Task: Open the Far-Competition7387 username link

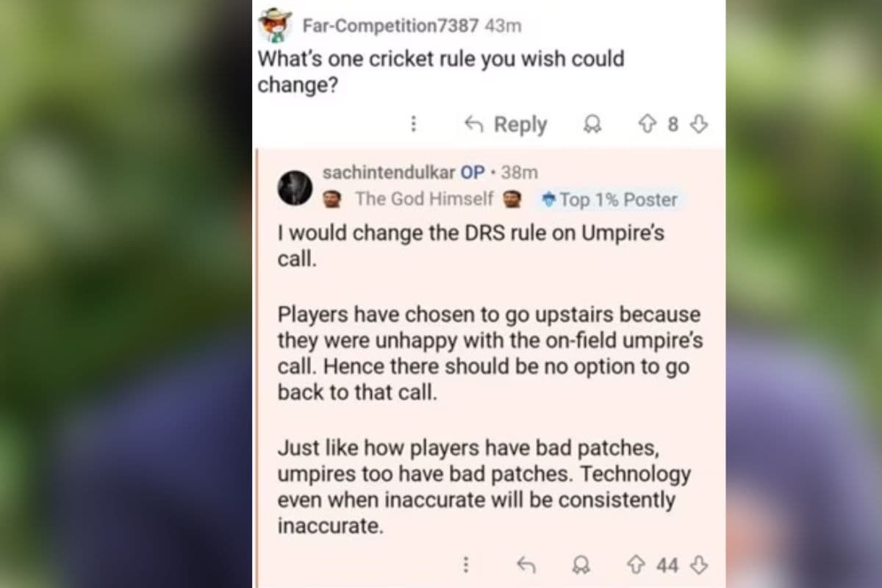Action: pos(390,26)
